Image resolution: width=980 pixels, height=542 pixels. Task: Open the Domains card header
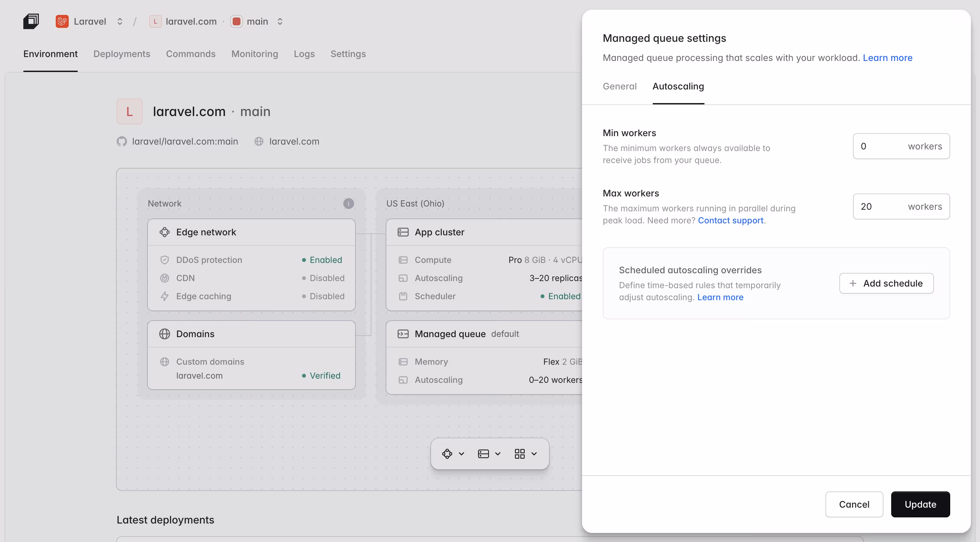(x=251, y=334)
